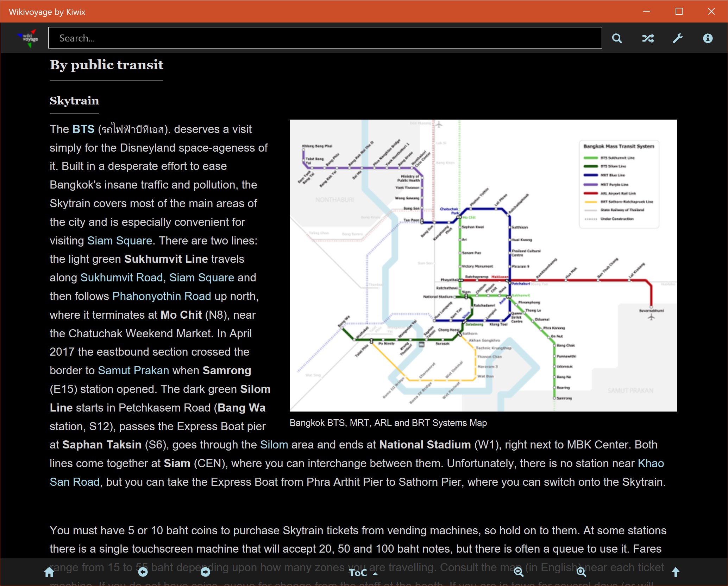Follow the Sukhumvit Road link

121,278
